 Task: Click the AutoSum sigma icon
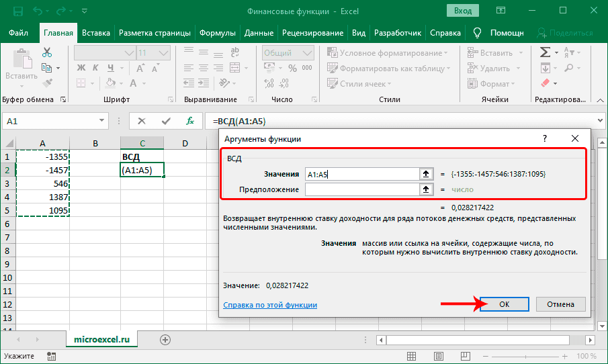point(545,52)
